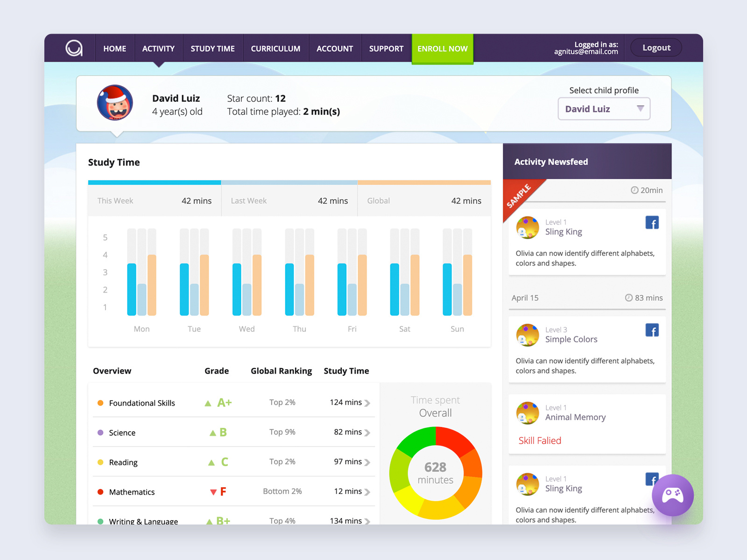Click the Facebook share icon on the Simple Colors card
Screen dimensions: 747x560
(652, 330)
